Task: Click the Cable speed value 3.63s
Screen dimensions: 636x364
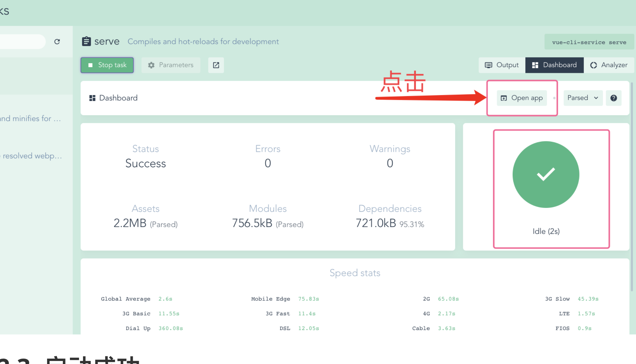Action: 446,328
